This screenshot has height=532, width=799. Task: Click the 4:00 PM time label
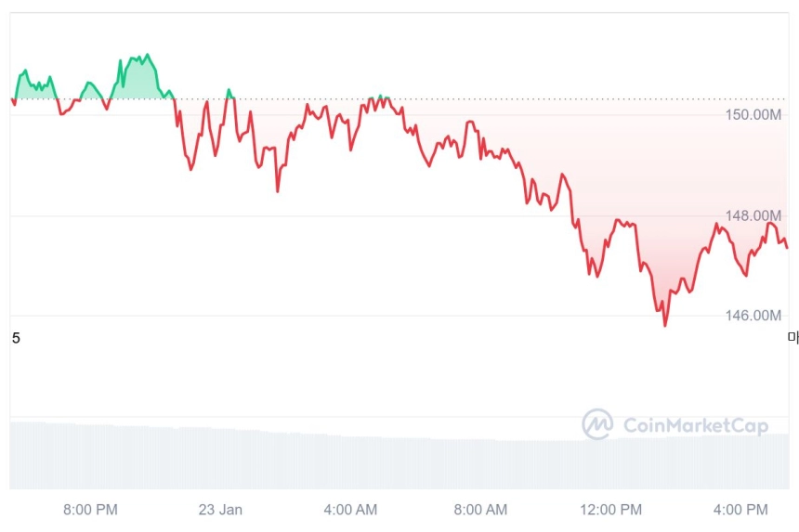click(x=740, y=510)
